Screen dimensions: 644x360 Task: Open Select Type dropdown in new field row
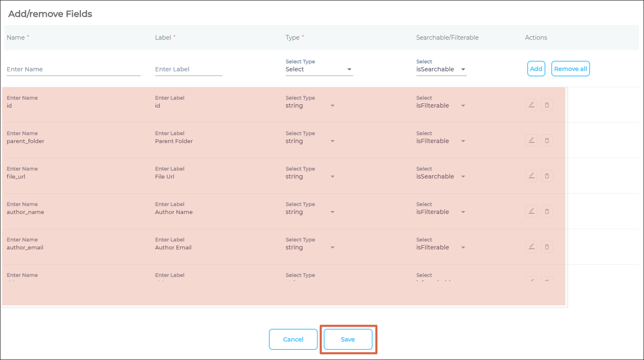319,69
